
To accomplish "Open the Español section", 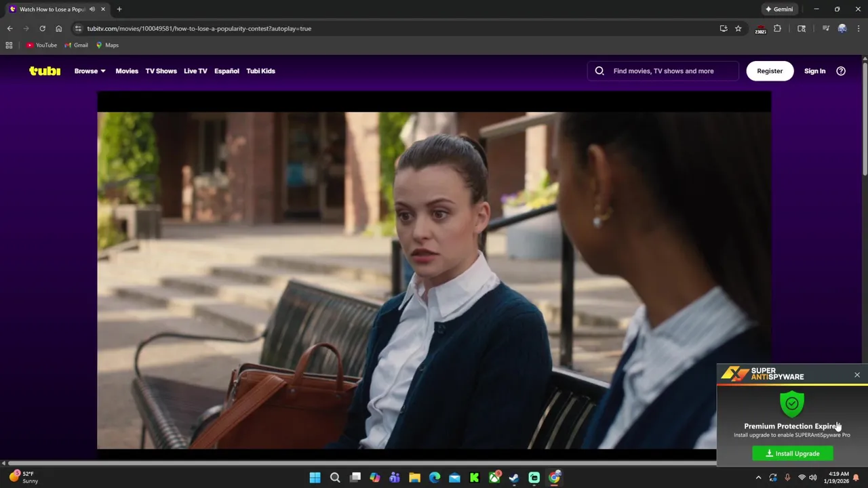I will click(226, 70).
